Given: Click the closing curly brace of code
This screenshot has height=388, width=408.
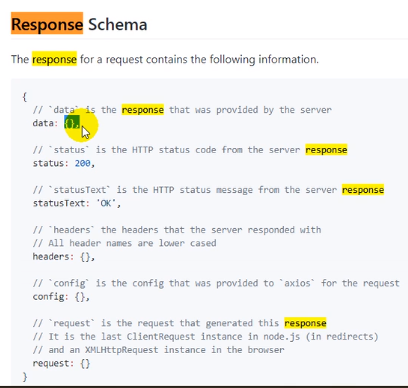Looking at the screenshot, I should 24,377.
